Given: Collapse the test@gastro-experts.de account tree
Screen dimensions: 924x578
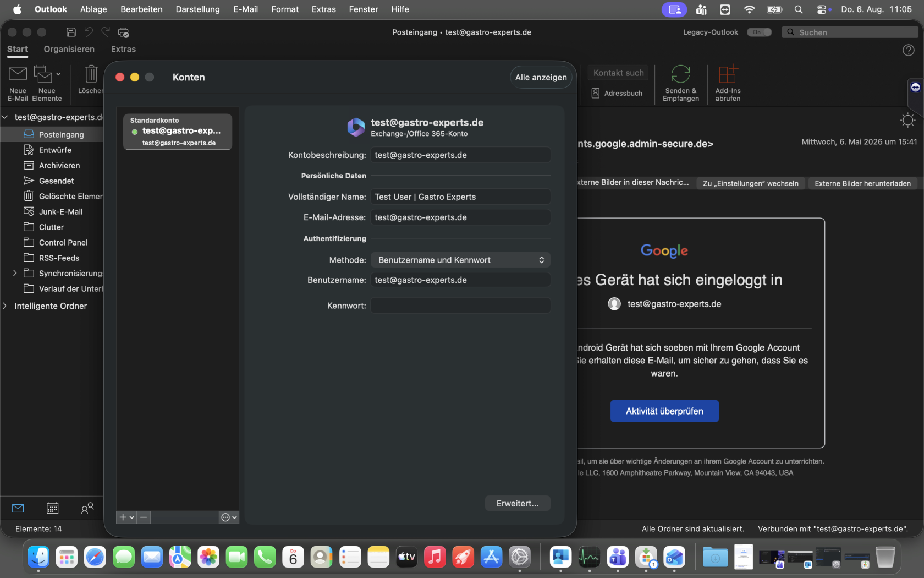Looking at the screenshot, I should [5, 117].
